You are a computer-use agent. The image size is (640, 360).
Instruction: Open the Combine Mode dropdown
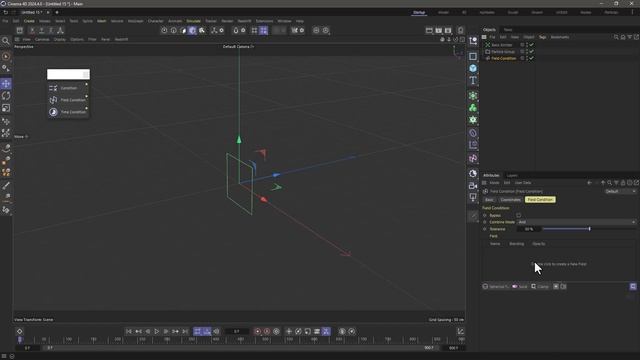[576, 222]
